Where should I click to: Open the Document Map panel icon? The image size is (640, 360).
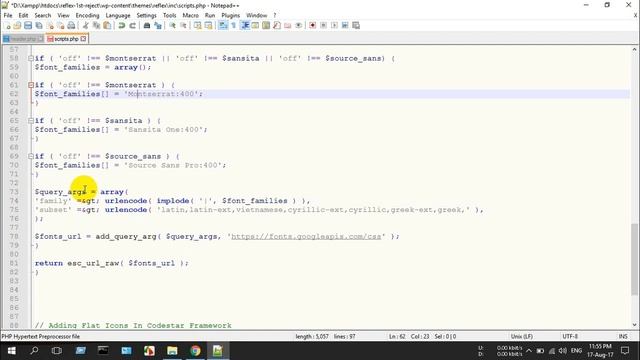[x=266, y=25]
